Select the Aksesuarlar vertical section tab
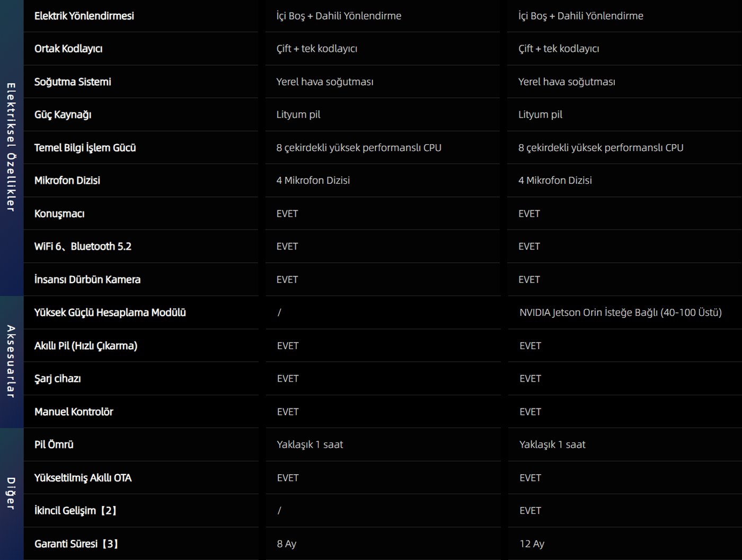The width and height of the screenshot is (742, 560). (11, 362)
